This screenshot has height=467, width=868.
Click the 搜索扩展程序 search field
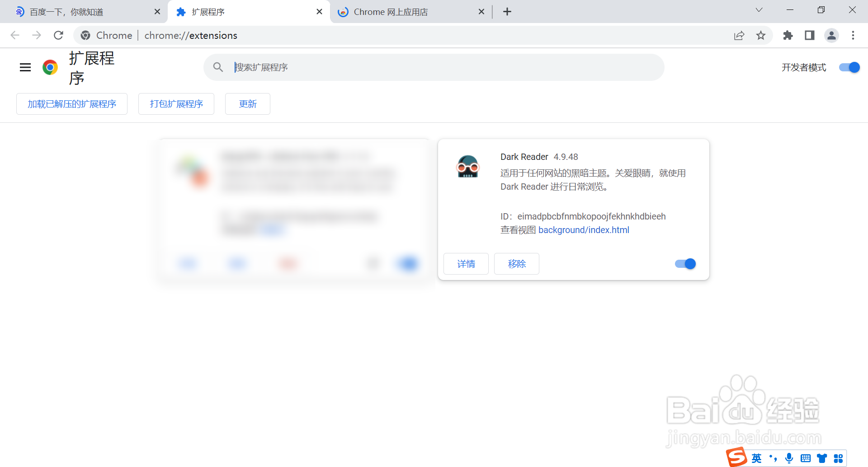[x=434, y=67]
